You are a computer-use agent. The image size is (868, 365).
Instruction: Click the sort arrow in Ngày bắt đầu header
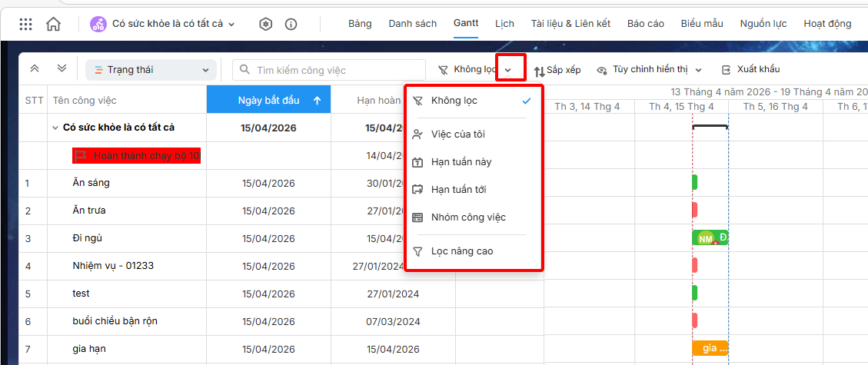pyautogui.click(x=318, y=101)
